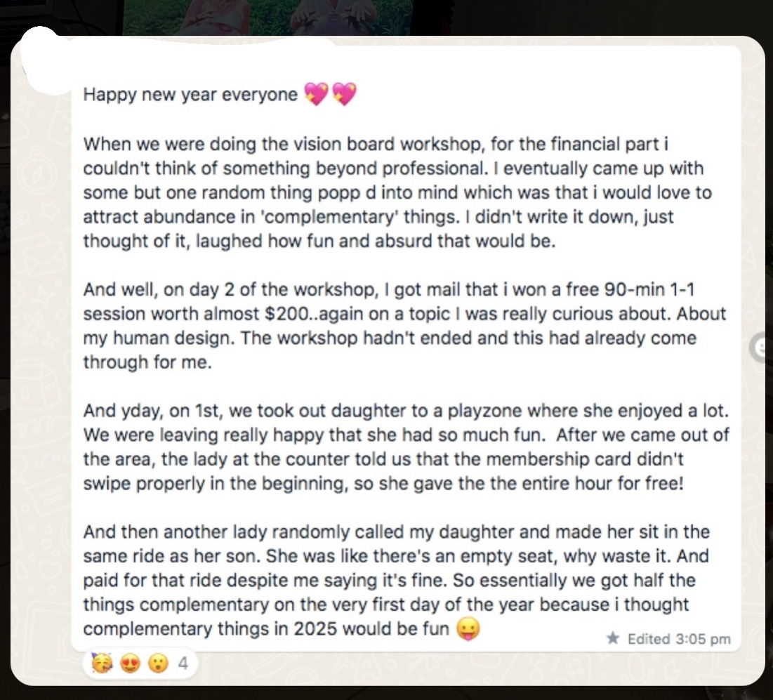Click the paragraph starting 'When we were doing'
Viewport: 773px width, 700px height.
[393, 192]
